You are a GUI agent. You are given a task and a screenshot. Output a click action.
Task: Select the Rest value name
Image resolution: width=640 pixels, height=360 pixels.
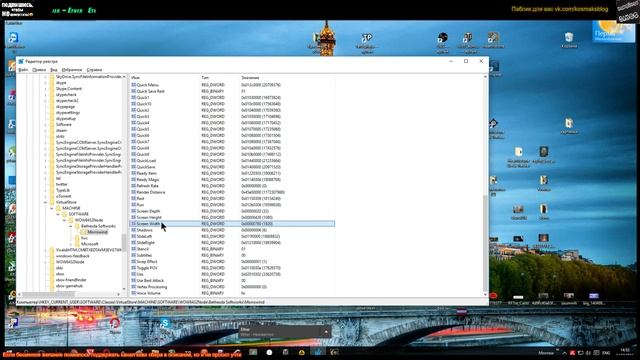pos(140,198)
